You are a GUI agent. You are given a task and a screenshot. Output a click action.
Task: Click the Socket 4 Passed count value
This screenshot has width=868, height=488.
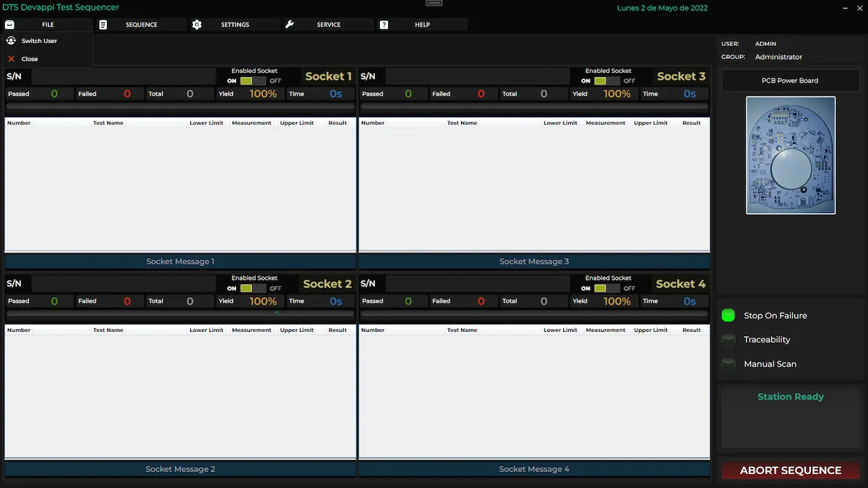pos(408,301)
